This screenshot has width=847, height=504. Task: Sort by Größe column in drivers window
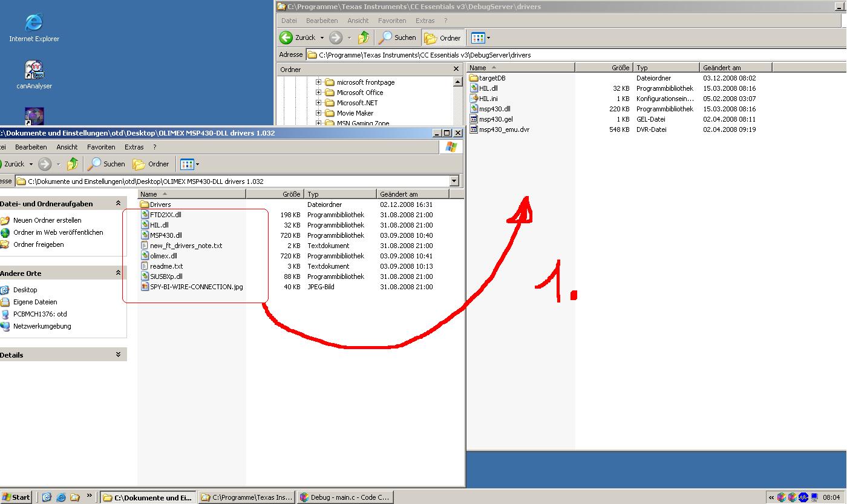[x=604, y=68]
